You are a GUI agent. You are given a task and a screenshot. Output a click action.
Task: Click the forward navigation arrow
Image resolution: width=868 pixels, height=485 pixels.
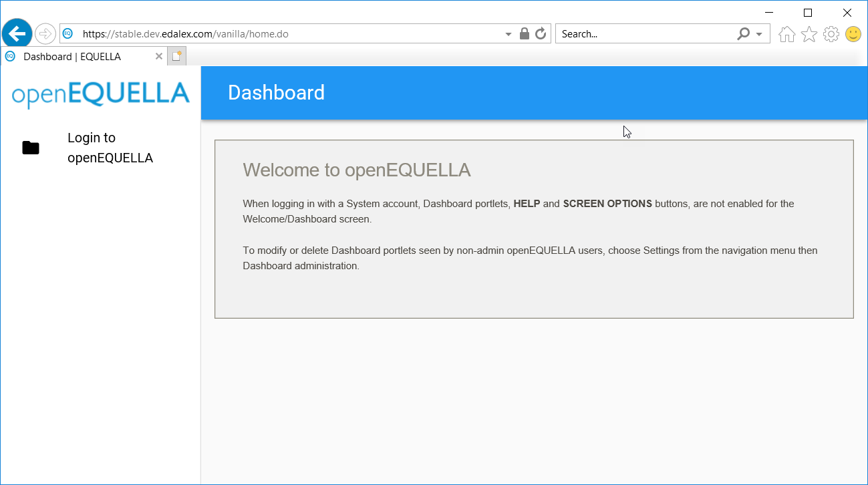pyautogui.click(x=45, y=33)
